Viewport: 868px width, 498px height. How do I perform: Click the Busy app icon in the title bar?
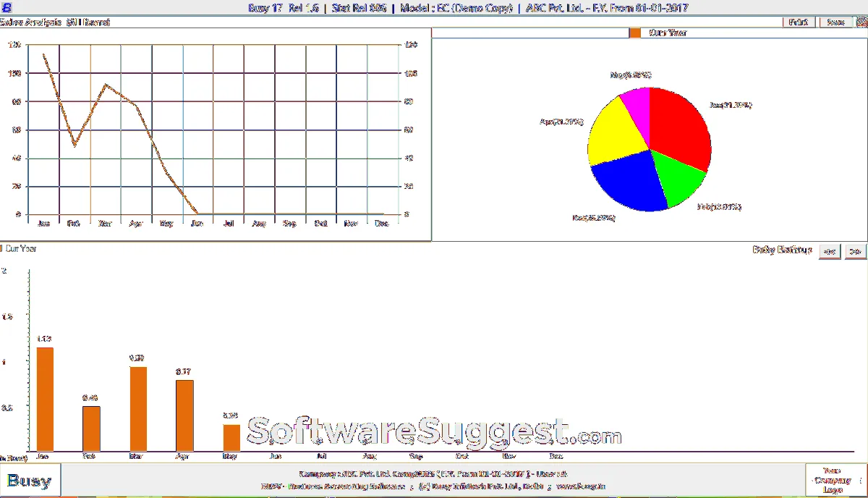[7, 8]
